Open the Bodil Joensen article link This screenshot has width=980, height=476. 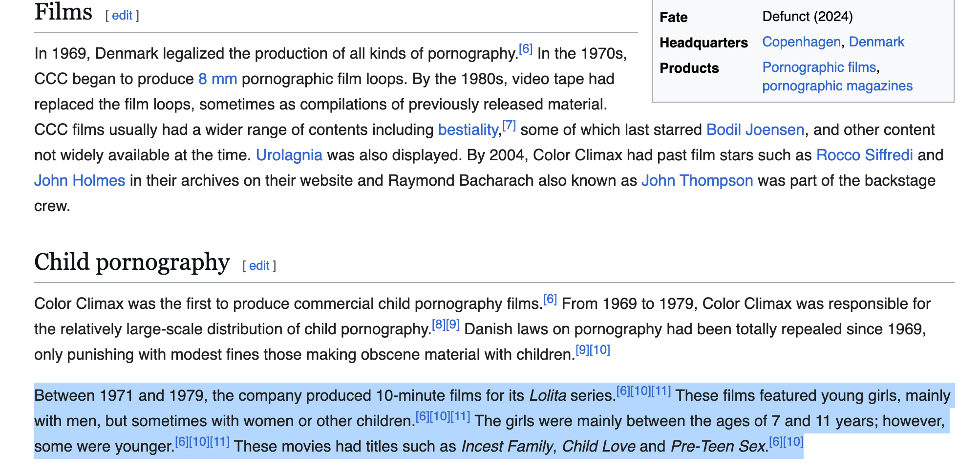(x=755, y=130)
